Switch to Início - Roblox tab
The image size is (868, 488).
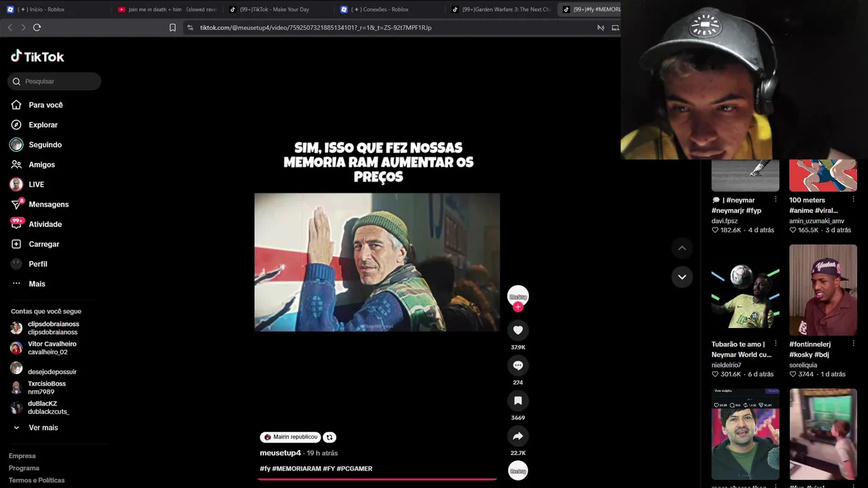56,9
